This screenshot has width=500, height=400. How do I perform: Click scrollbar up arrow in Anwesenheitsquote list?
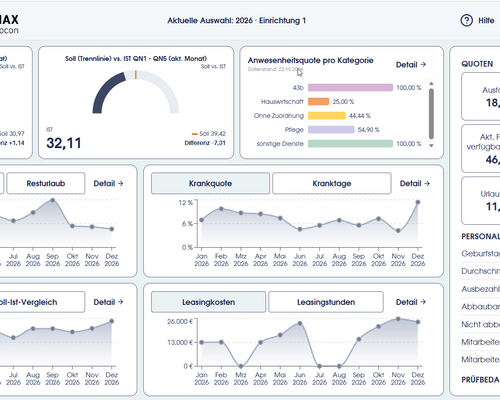(431, 83)
